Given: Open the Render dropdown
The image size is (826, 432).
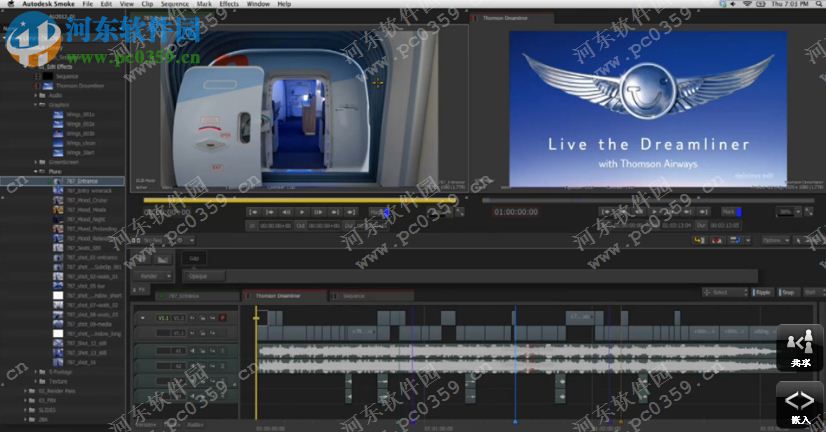Looking at the screenshot, I should click(153, 276).
